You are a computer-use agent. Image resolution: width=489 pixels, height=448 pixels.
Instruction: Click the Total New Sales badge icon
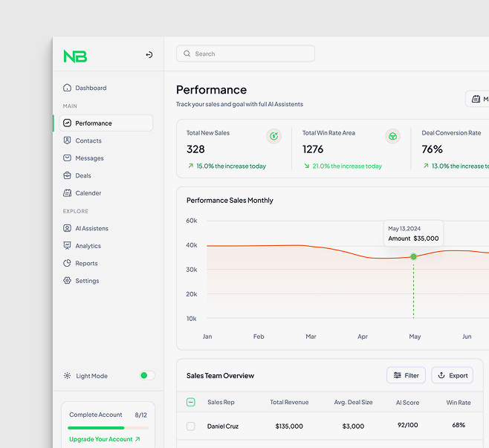[x=273, y=136]
